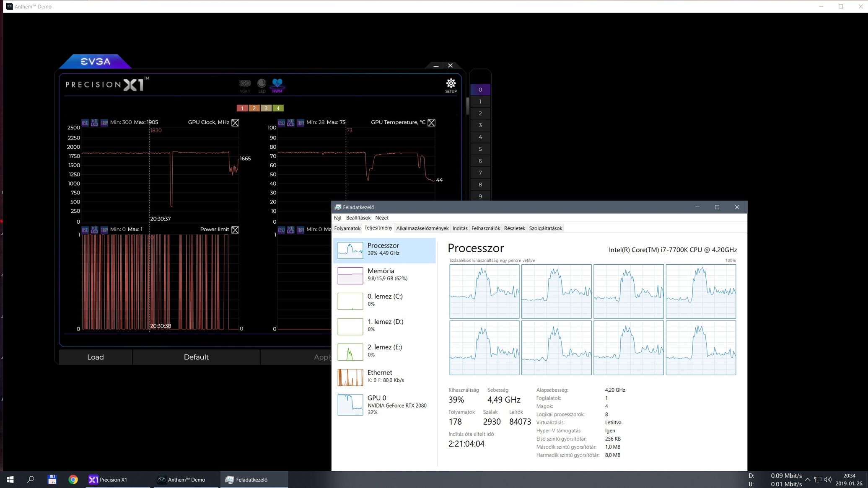
Task: Switch to the Részletek tab
Action: click(515, 228)
